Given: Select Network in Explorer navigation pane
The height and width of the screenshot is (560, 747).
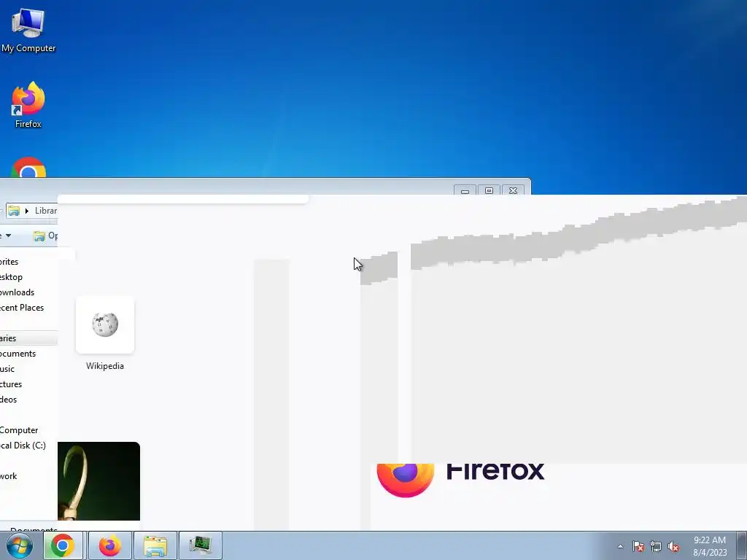Looking at the screenshot, I should coord(9,475).
